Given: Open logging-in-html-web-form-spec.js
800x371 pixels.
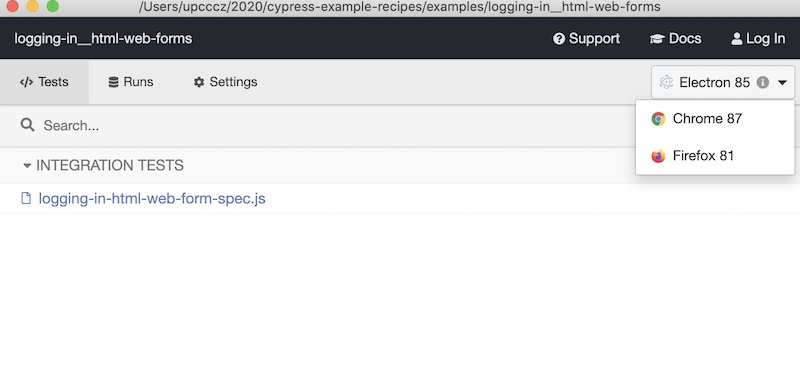Looking at the screenshot, I should [152, 199].
